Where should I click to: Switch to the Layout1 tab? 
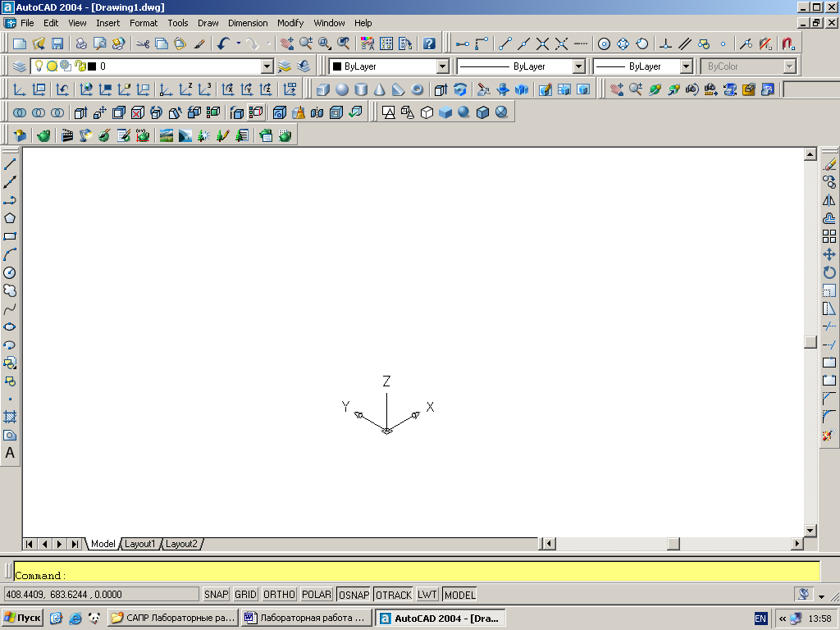tap(139, 544)
